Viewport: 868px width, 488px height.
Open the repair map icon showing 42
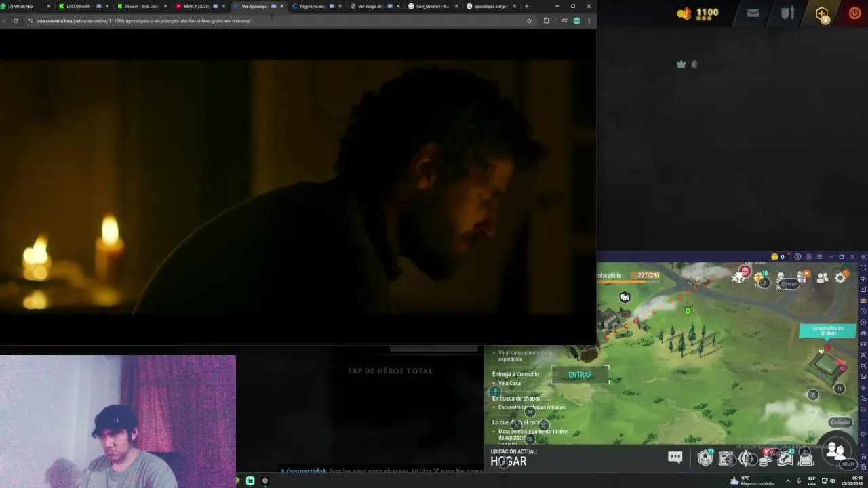coord(785,459)
